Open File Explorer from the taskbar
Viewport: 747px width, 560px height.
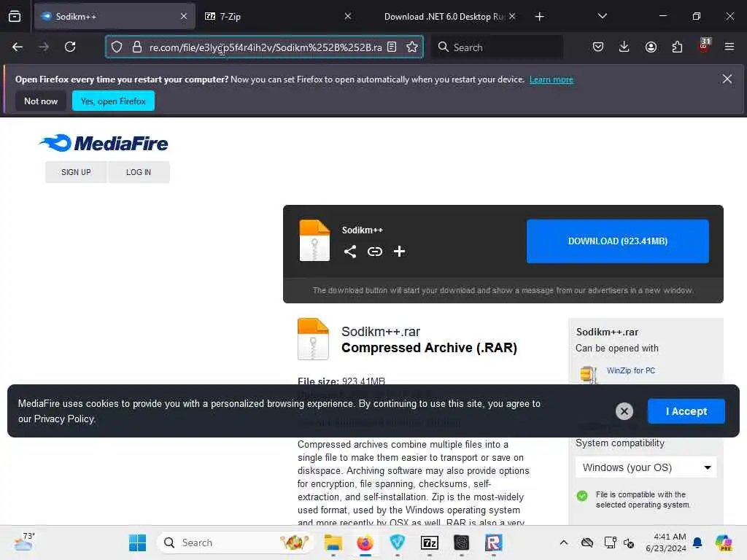[333, 542]
